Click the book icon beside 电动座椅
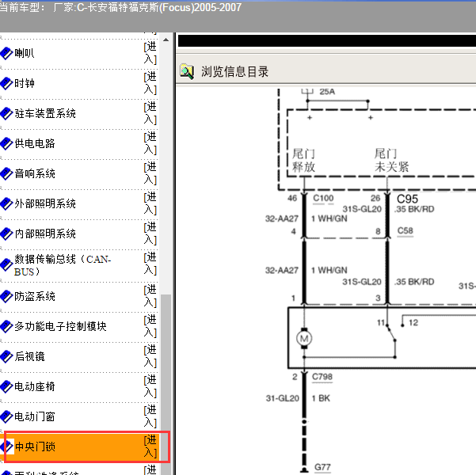 (x=6, y=386)
